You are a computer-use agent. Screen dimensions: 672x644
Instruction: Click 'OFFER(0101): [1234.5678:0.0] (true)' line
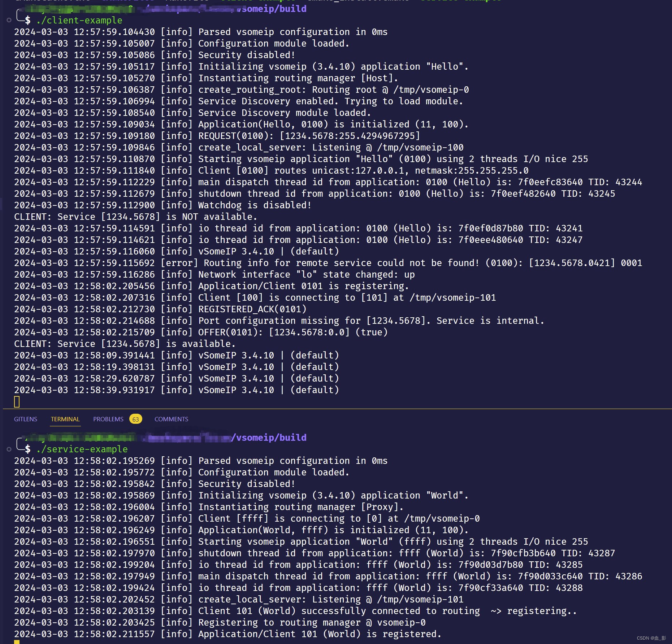(201, 332)
